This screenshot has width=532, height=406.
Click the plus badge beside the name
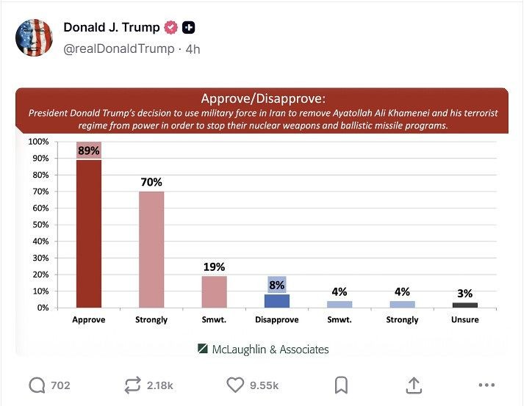[x=188, y=28]
